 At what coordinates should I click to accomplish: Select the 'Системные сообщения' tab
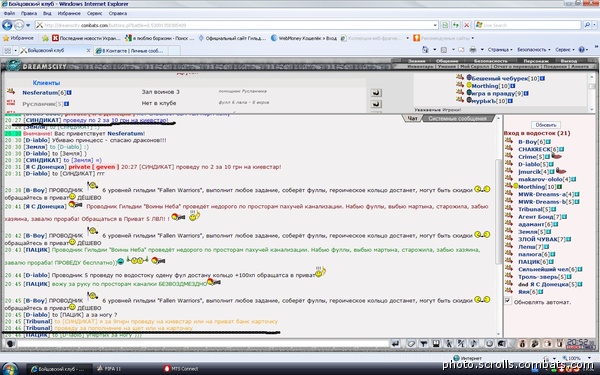click(x=457, y=118)
